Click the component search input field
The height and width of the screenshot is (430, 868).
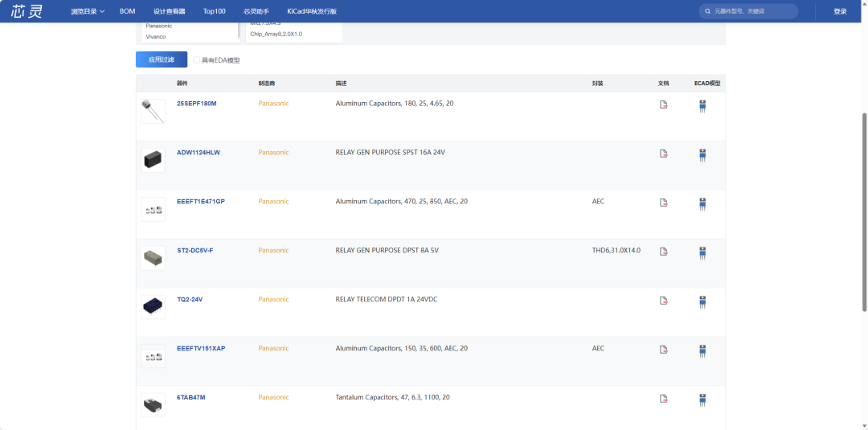(x=751, y=11)
